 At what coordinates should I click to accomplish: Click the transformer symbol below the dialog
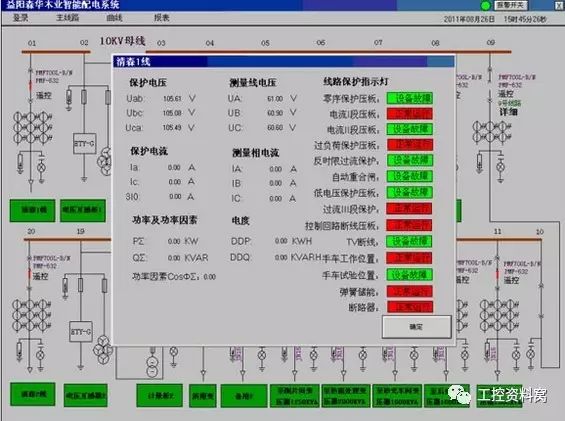(x=152, y=366)
